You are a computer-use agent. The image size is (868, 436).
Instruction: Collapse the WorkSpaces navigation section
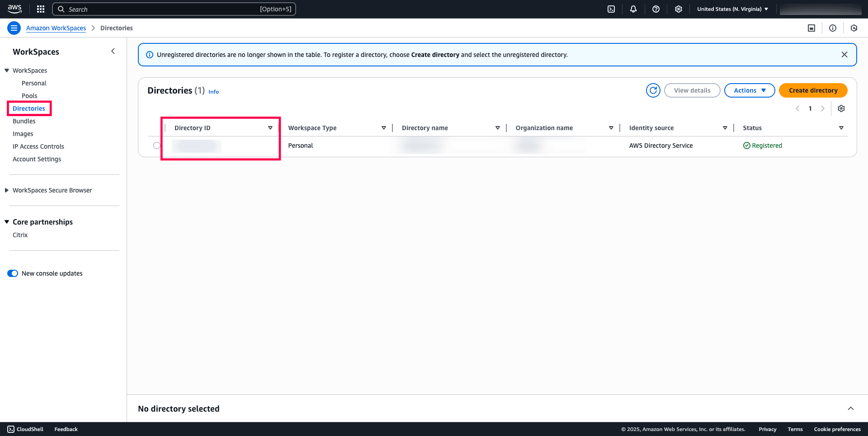click(7, 70)
